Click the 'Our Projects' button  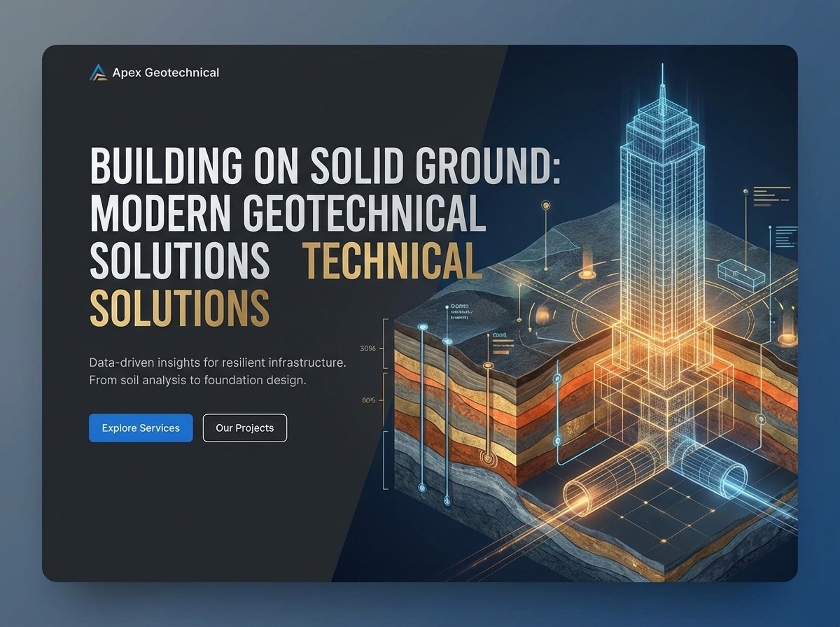point(244,428)
